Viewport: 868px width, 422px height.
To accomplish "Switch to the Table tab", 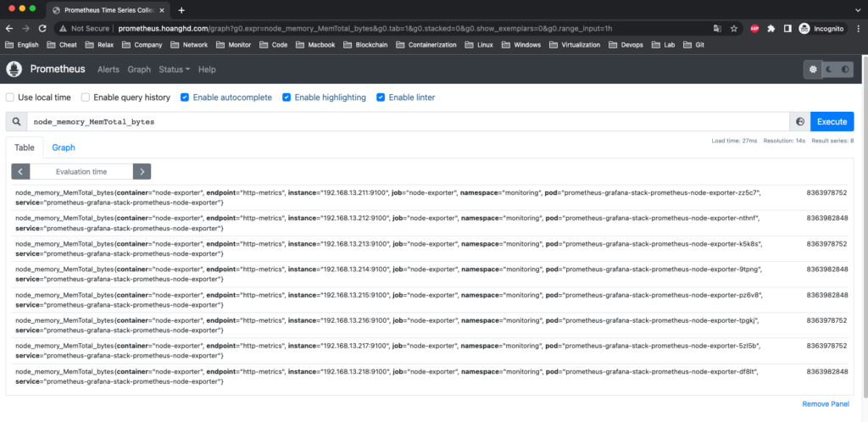I will [25, 147].
